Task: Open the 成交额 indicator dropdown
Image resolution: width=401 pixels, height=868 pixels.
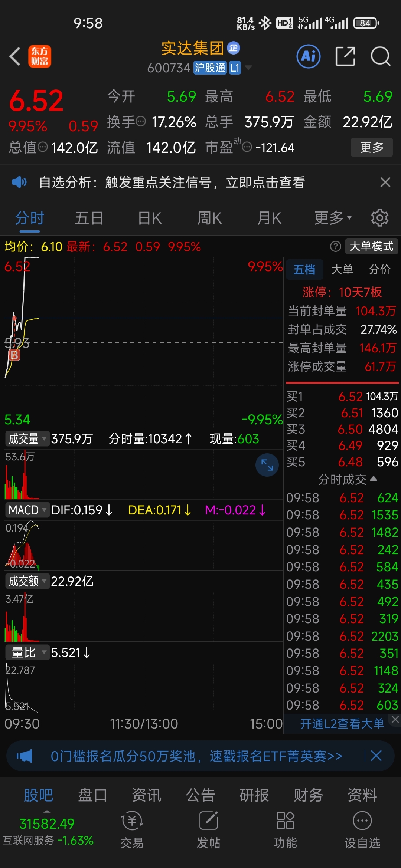Action: (27, 581)
